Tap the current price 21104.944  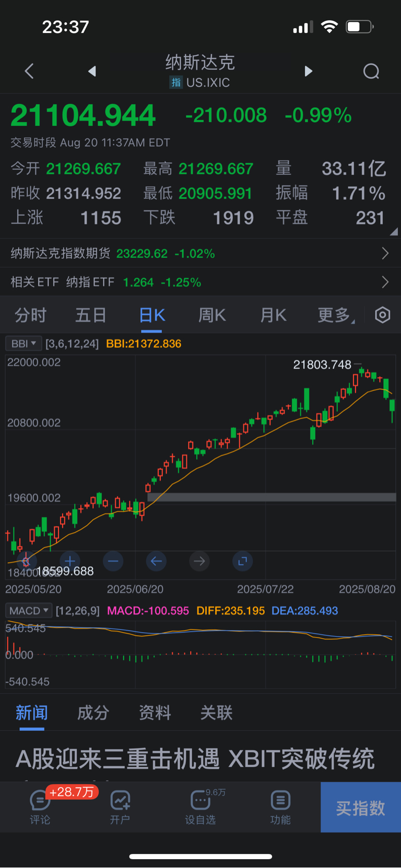point(83,115)
